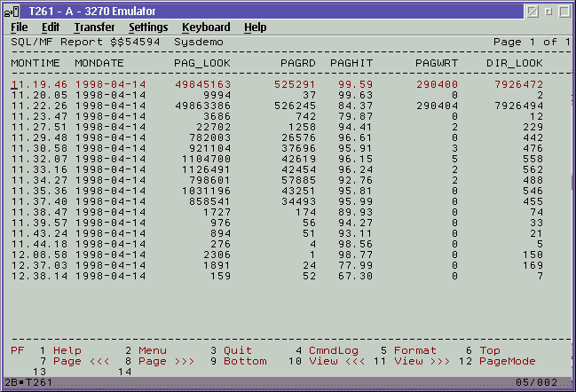The width and height of the screenshot is (576, 392).
Task: Click PF3 Quit function key label
Action: pos(238,350)
